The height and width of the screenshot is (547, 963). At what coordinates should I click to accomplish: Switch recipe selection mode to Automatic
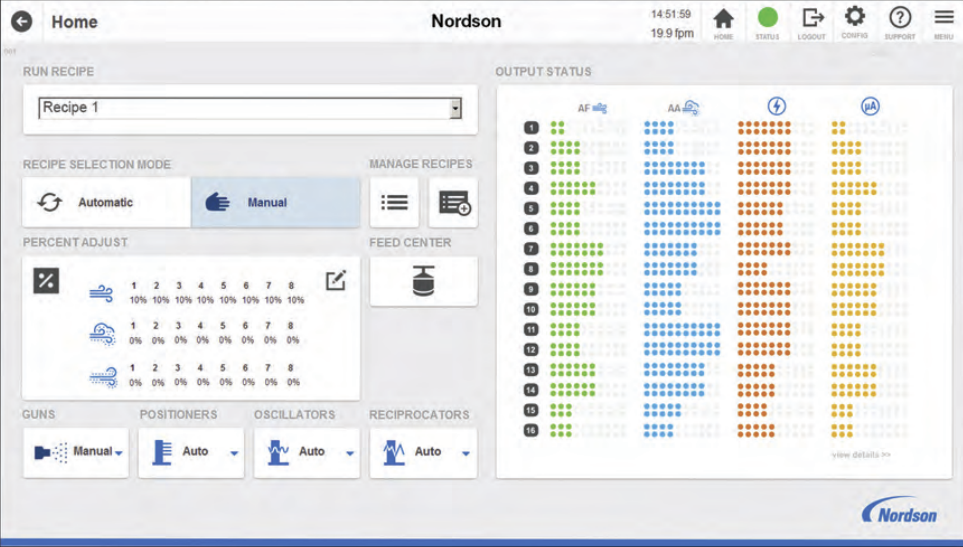(x=106, y=202)
